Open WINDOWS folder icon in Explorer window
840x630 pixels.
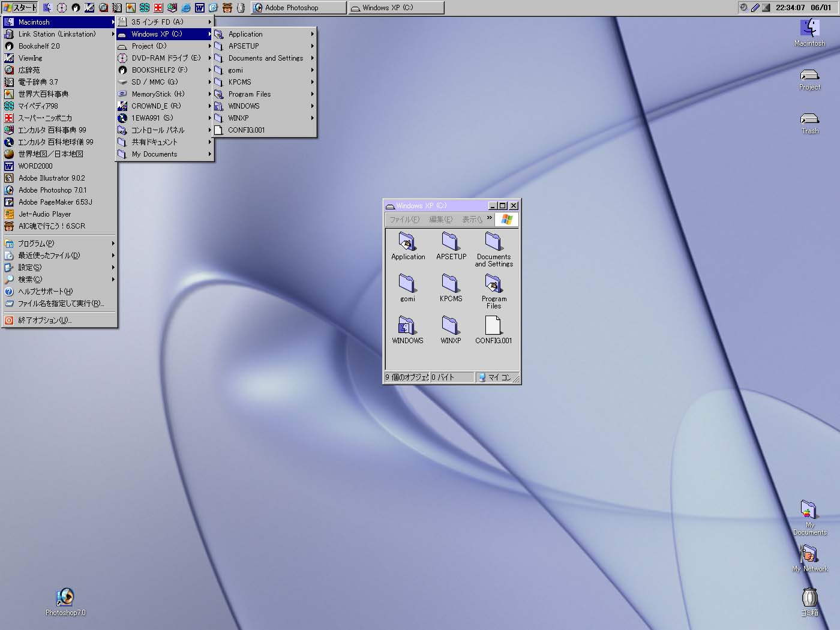pyautogui.click(x=407, y=330)
